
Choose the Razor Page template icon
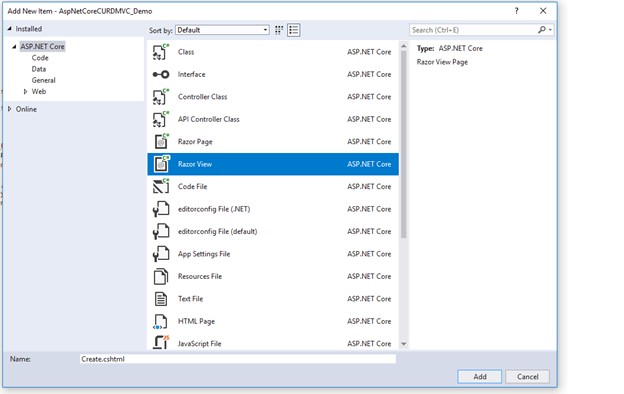pyautogui.click(x=161, y=142)
